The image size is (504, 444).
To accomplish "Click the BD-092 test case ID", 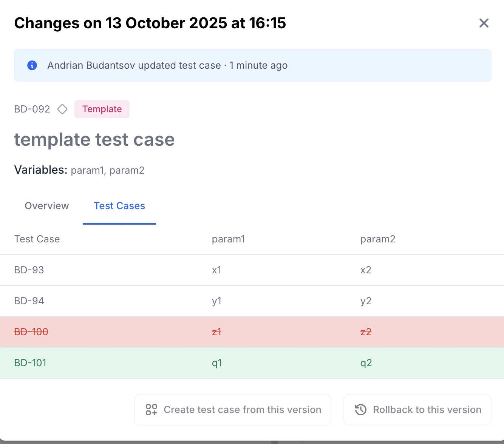I will [x=32, y=109].
